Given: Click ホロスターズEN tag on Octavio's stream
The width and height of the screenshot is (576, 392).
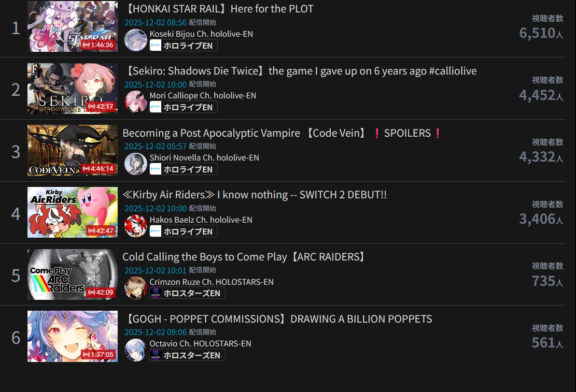Looking at the screenshot, I should coord(187,355).
